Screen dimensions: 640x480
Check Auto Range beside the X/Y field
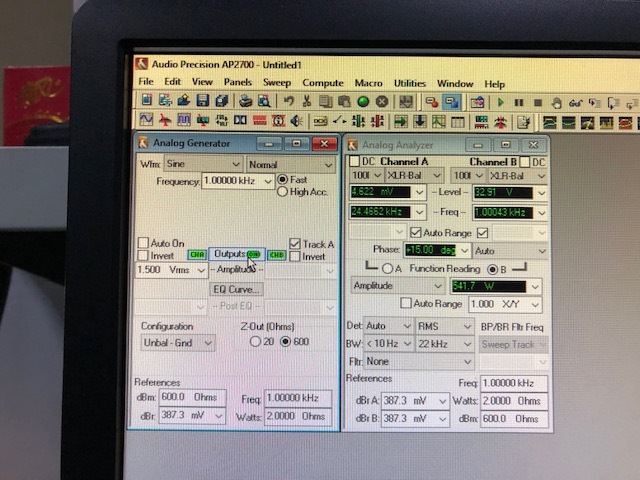(x=406, y=303)
